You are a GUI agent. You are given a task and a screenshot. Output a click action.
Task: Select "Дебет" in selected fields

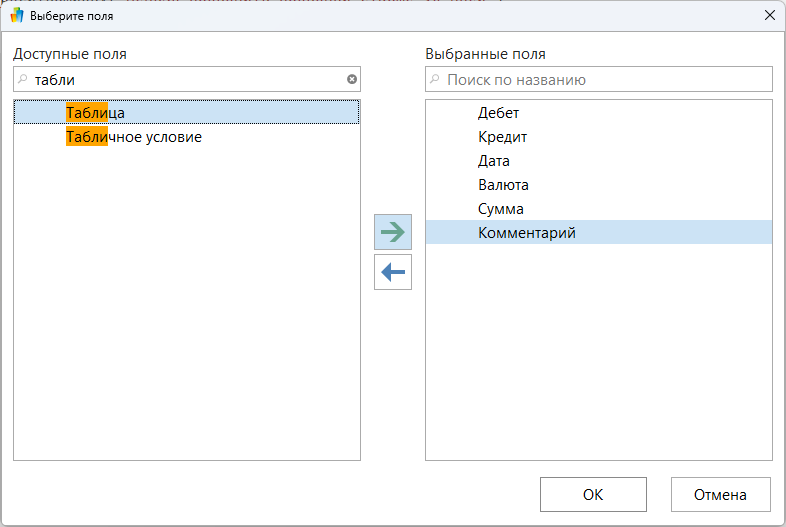point(498,113)
